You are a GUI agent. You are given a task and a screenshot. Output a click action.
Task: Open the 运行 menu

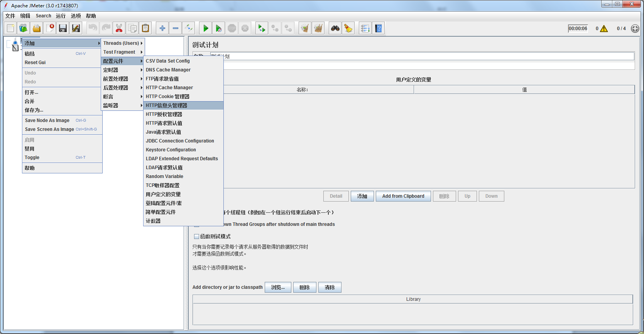point(61,16)
